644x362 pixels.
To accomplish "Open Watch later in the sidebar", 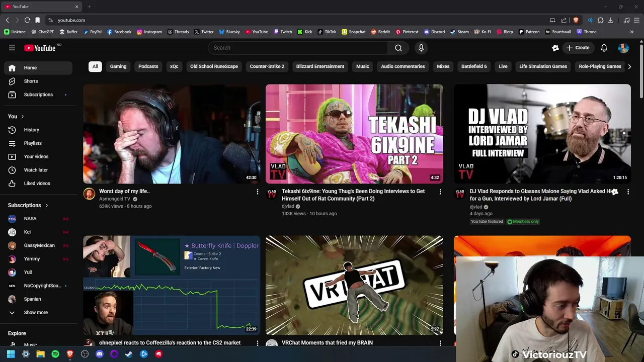I will (38, 170).
